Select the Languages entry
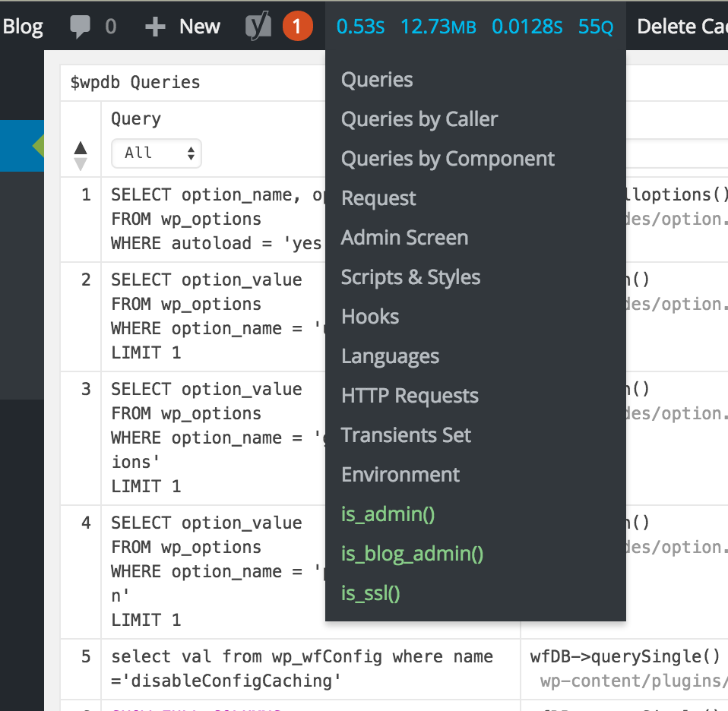The image size is (728, 711). click(x=390, y=356)
